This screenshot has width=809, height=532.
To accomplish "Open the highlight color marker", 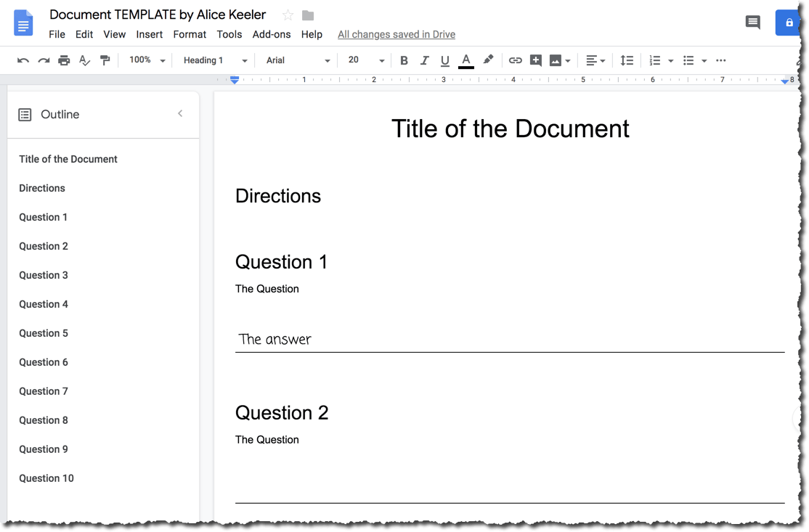I will click(488, 60).
